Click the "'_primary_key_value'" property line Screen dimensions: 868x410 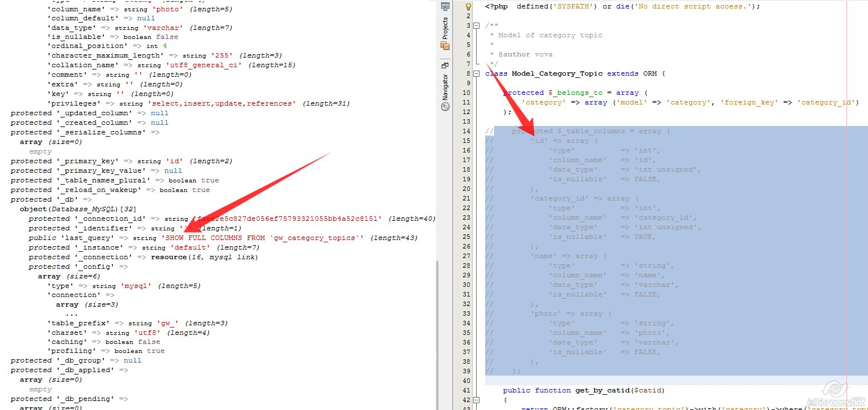coord(96,171)
